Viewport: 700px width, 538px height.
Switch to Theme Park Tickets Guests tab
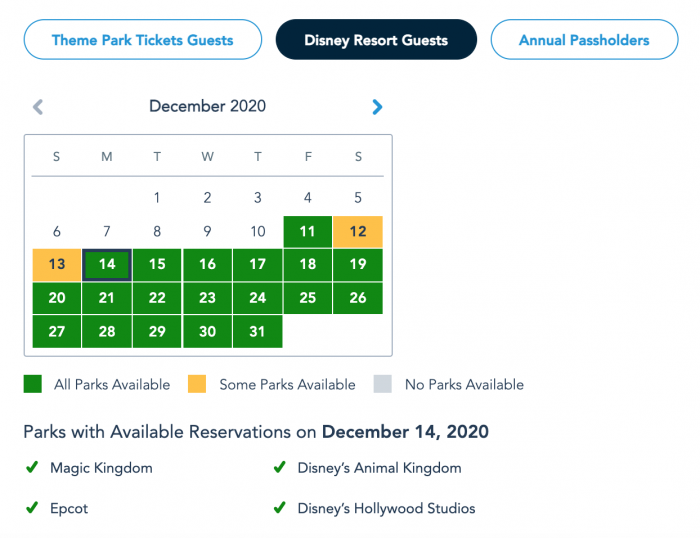point(142,41)
